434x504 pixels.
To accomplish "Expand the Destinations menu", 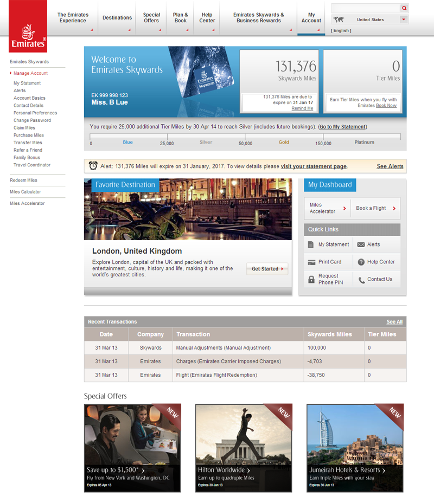I will tap(117, 18).
